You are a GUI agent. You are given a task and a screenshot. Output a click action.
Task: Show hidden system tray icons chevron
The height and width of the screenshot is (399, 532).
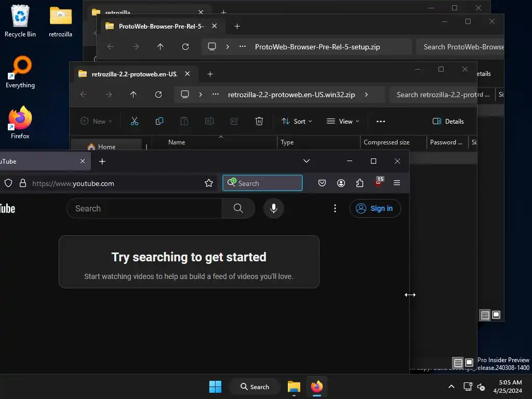[451, 387]
